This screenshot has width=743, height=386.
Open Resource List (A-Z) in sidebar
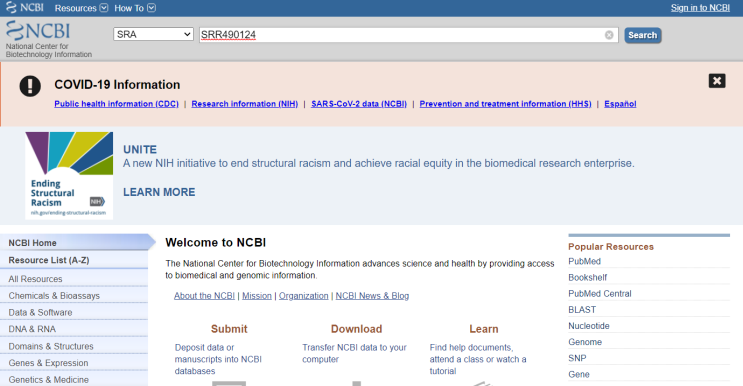(74, 260)
